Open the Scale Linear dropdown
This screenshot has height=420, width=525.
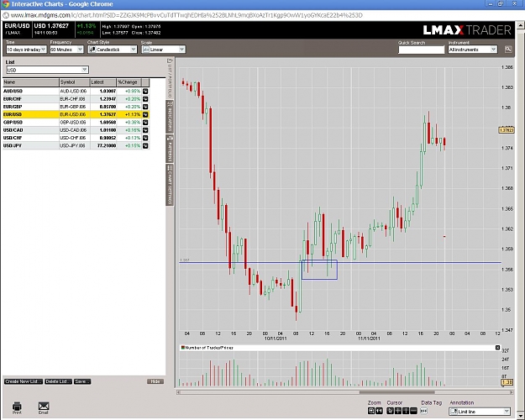(164, 50)
